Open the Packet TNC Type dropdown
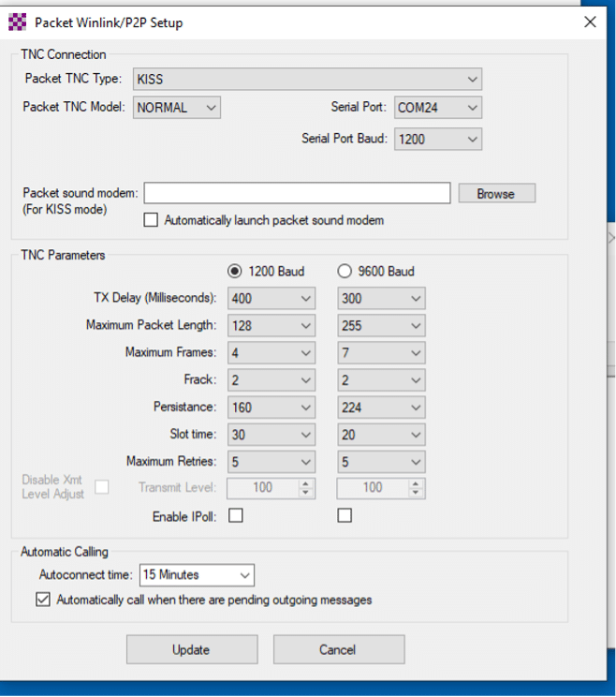The width and height of the screenshot is (616, 697). pyautogui.click(x=307, y=79)
